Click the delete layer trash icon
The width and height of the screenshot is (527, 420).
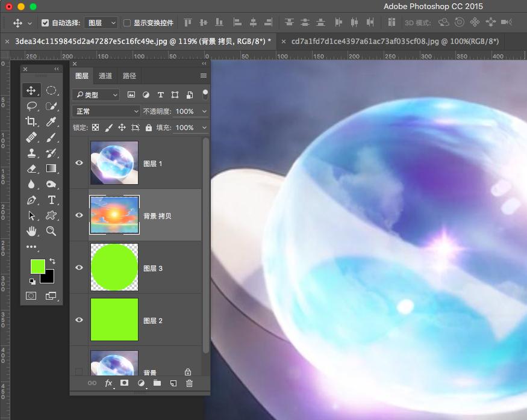(x=189, y=383)
